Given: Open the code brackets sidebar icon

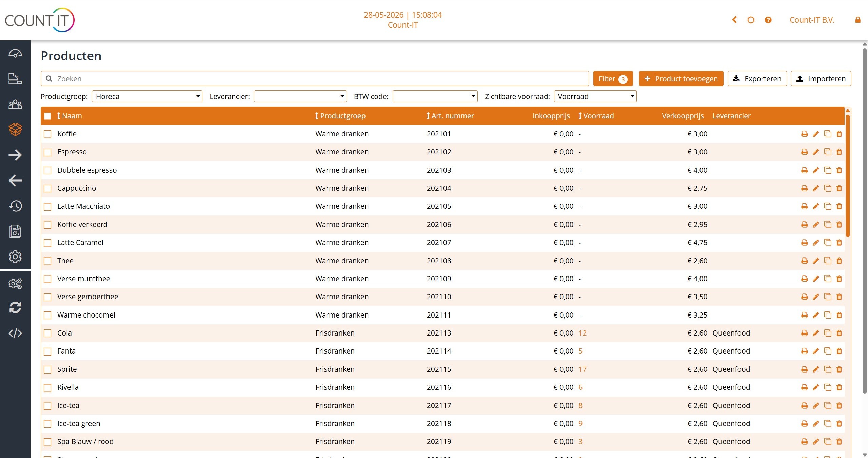Looking at the screenshot, I should pos(15,333).
